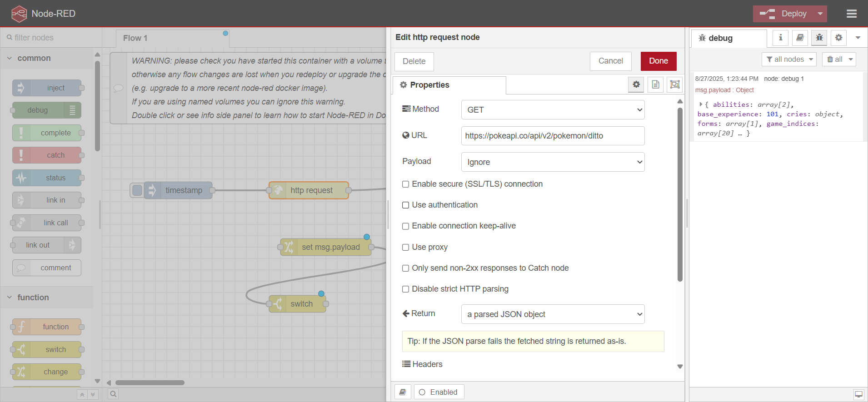Collapse the common palette category

tap(47, 58)
